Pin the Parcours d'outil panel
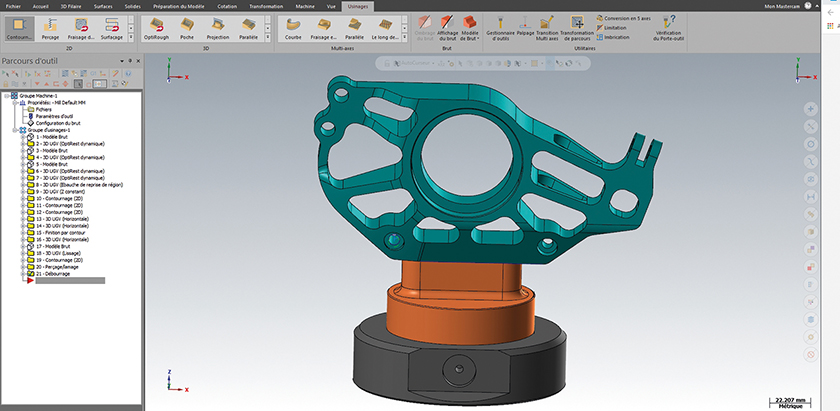840x411 pixels. (x=128, y=61)
